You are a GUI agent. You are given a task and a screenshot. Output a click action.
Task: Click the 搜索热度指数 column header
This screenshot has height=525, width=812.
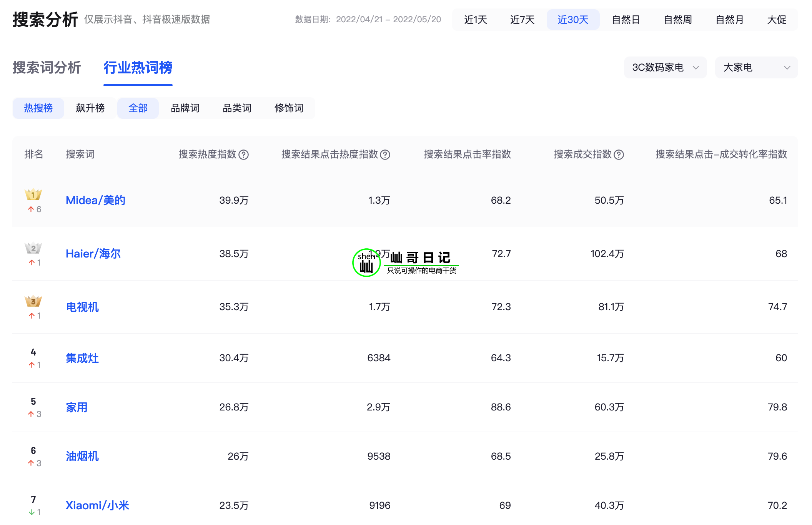click(207, 155)
